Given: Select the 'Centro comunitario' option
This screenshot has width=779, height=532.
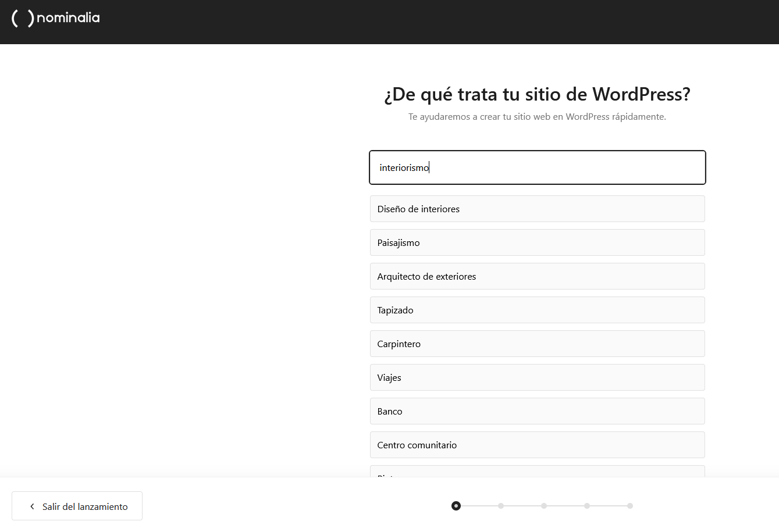Looking at the screenshot, I should coord(538,445).
